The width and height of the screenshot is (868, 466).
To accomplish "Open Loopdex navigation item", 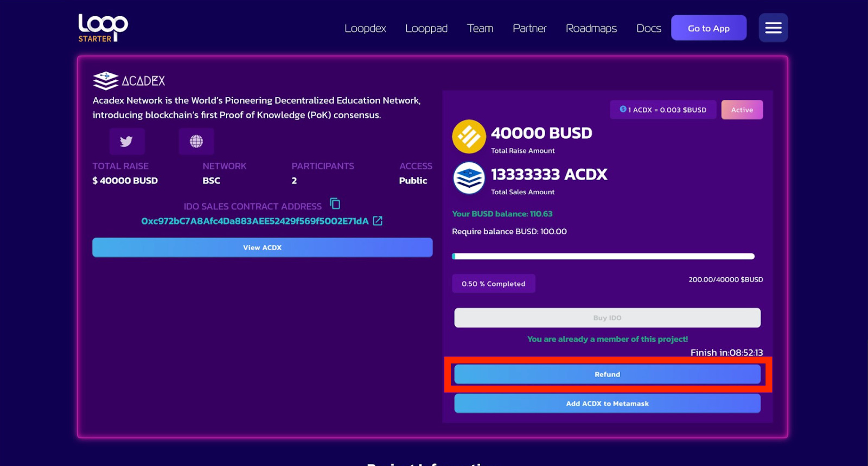I will click(x=365, y=28).
